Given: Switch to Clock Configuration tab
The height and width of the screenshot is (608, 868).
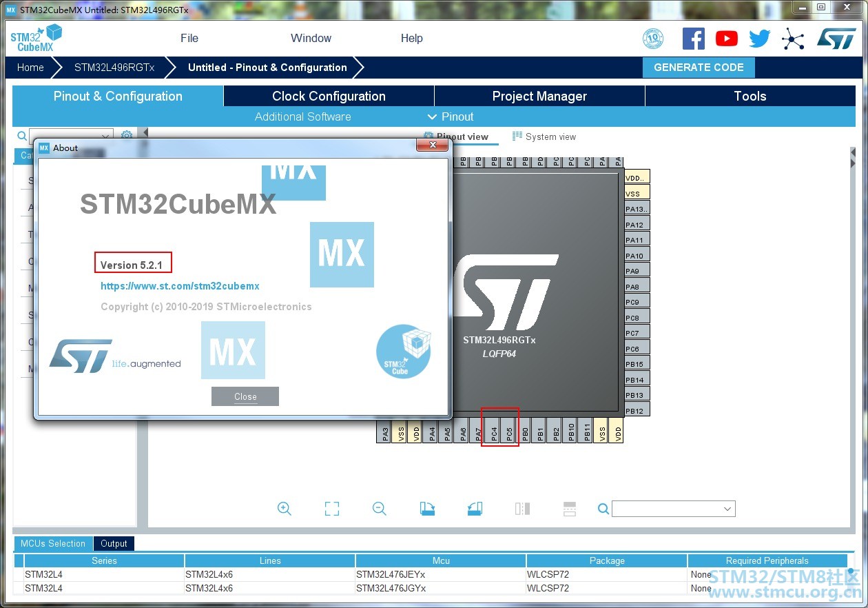Looking at the screenshot, I should click(329, 97).
